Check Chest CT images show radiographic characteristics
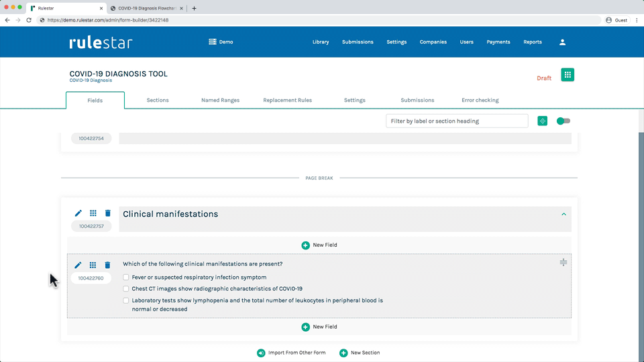 click(x=125, y=289)
